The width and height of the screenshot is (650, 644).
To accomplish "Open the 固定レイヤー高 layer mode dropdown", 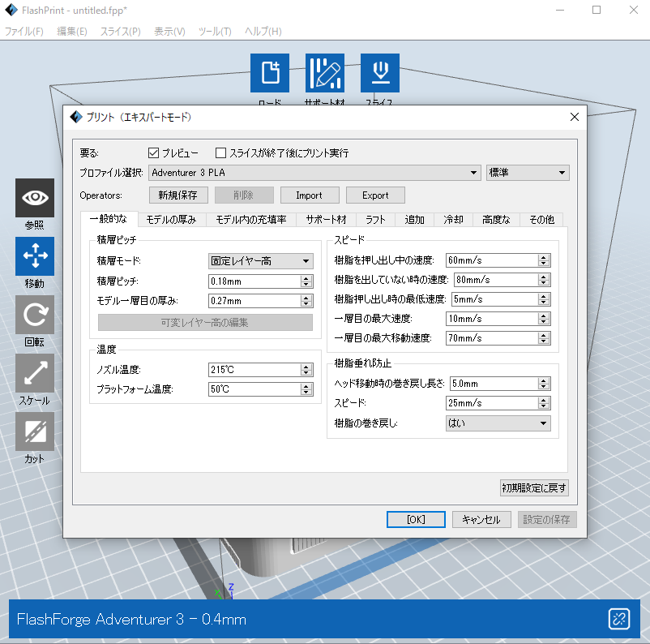I will (260, 261).
